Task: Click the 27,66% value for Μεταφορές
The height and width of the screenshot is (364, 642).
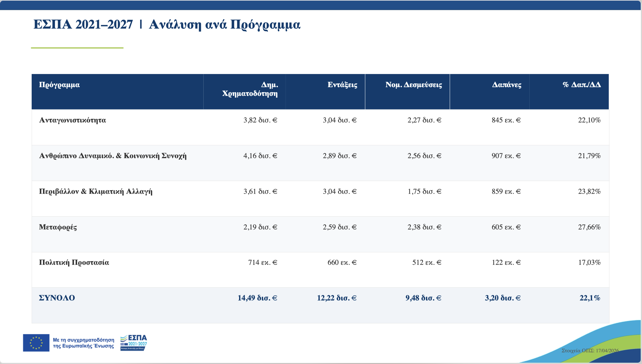Action: point(589,227)
